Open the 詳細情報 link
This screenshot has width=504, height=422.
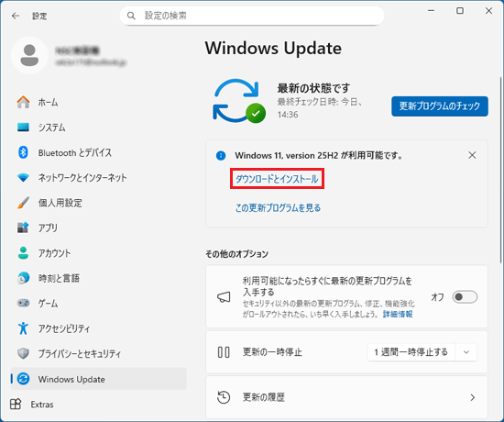pyautogui.click(x=398, y=314)
